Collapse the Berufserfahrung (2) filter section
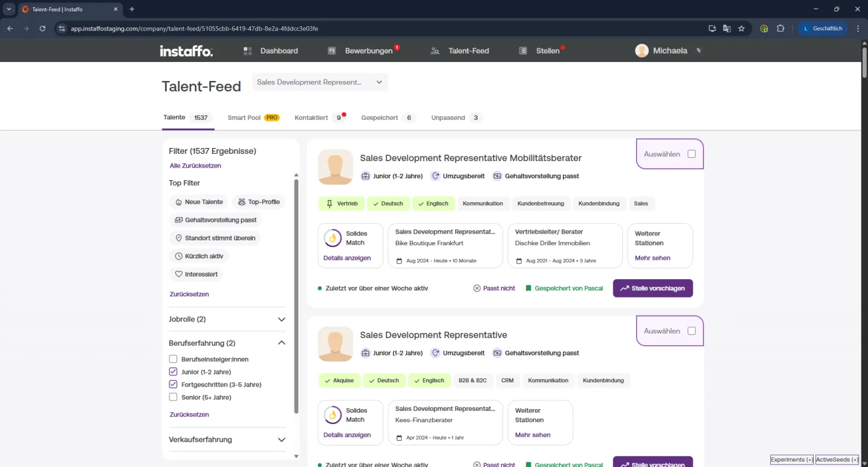 (x=227, y=343)
